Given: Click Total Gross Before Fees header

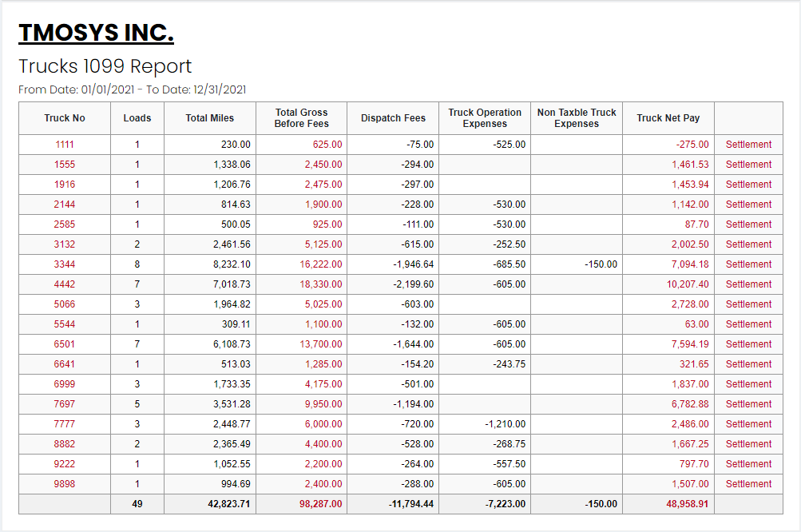Looking at the screenshot, I should click(301, 118).
